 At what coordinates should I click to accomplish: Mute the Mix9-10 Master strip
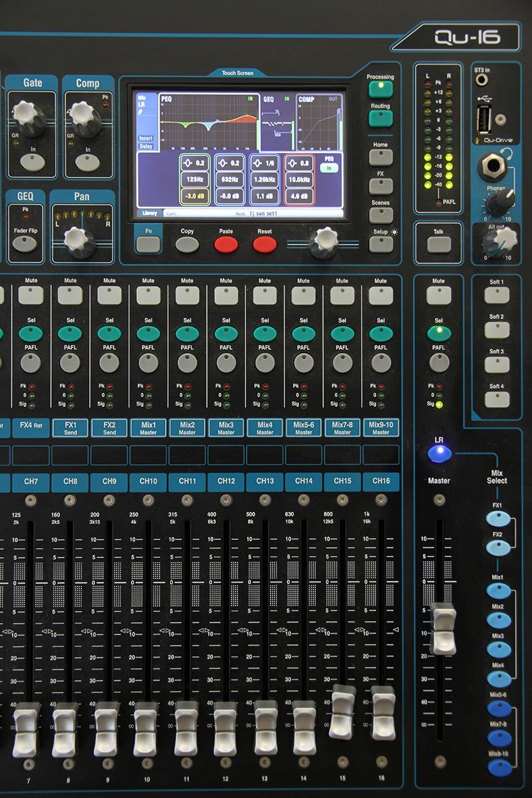(381, 296)
